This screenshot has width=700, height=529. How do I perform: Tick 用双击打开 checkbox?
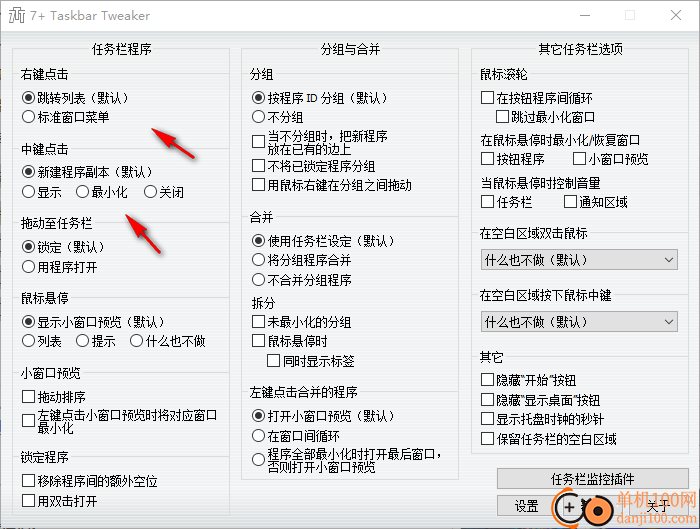point(28,500)
